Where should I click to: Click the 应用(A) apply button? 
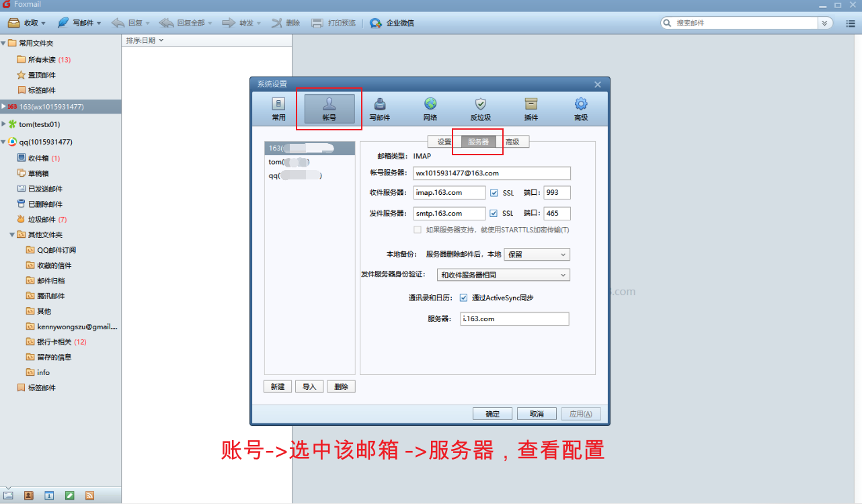tap(580, 414)
